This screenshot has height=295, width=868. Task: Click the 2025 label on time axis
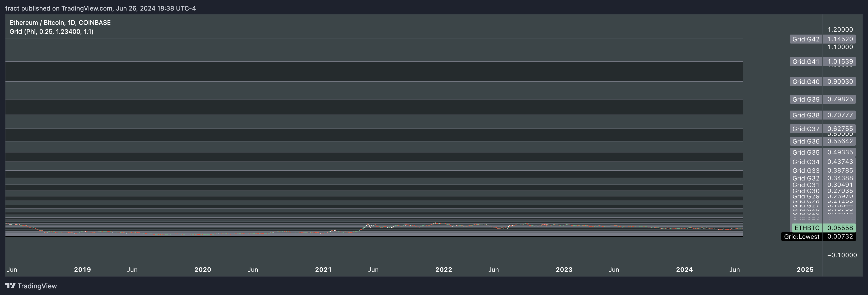(x=805, y=269)
